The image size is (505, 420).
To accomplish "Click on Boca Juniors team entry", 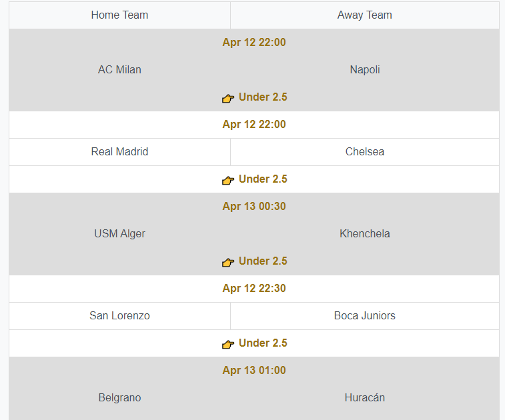I will coord(365,316).
